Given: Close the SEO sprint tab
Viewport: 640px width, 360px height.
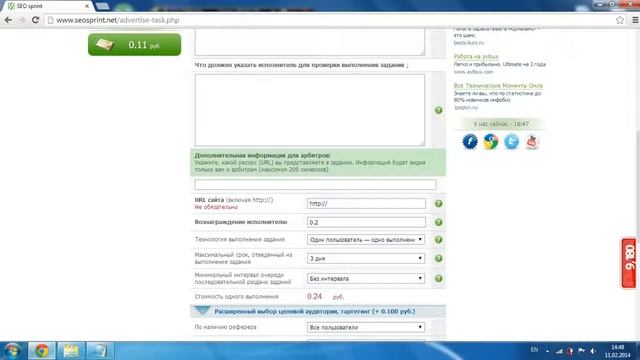Looking at the screenshot, I should tap(87, 6).
